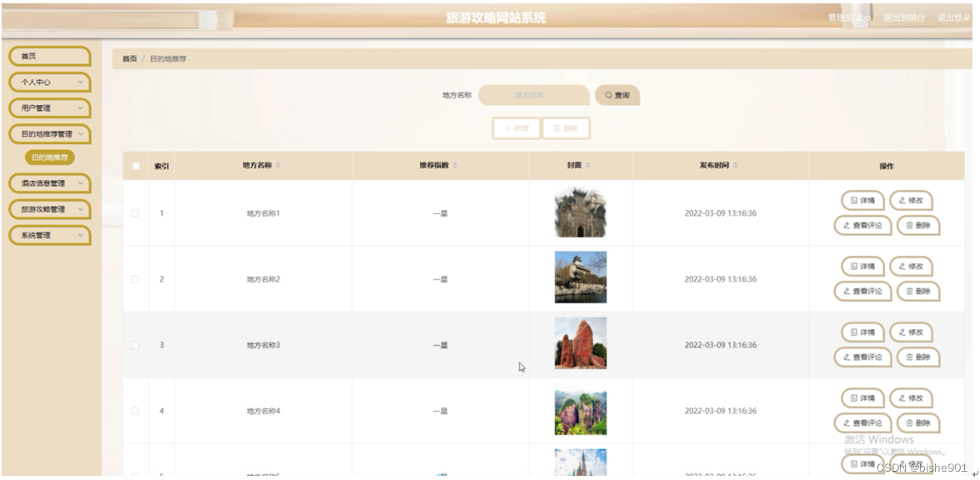The height and width of the screenshot is (480, 980).
Task: Check the checkbox for row 地方名称1
Action: tap(135, 213)
